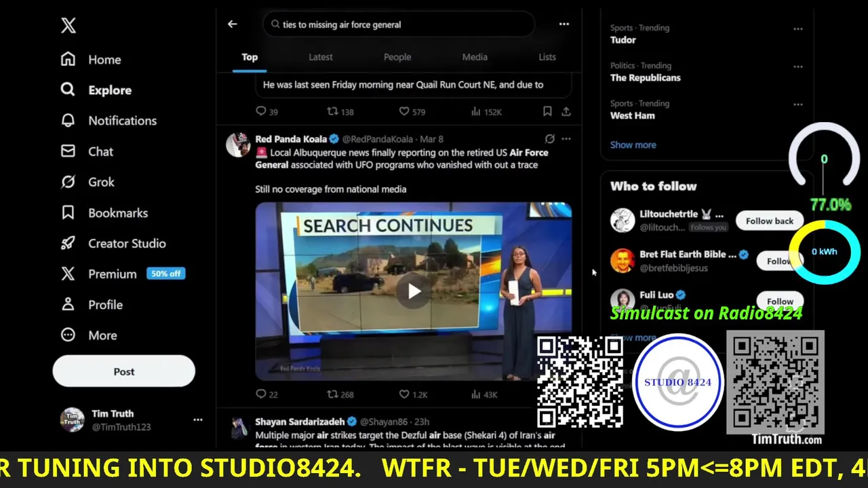This screenshot has width=868, height=488.
Task: Open Grok action on Red Panda Koala post
Action: [x=550, y=139]
